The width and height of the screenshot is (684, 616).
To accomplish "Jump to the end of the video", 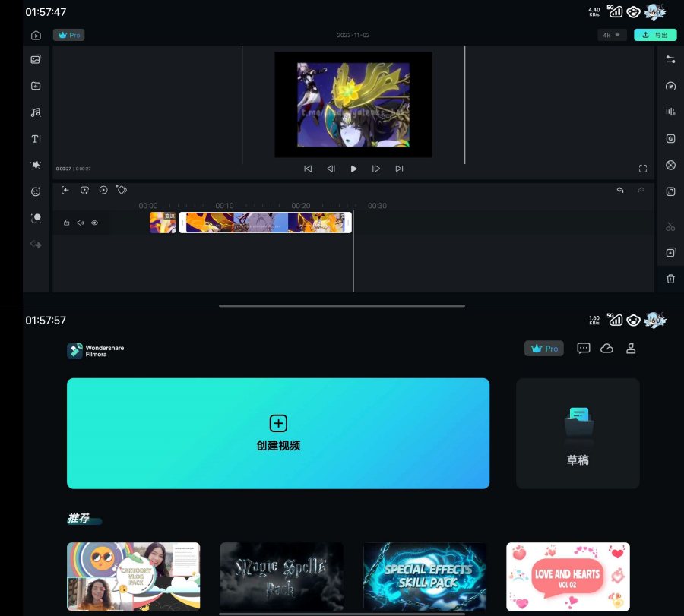I will point(399,169).
